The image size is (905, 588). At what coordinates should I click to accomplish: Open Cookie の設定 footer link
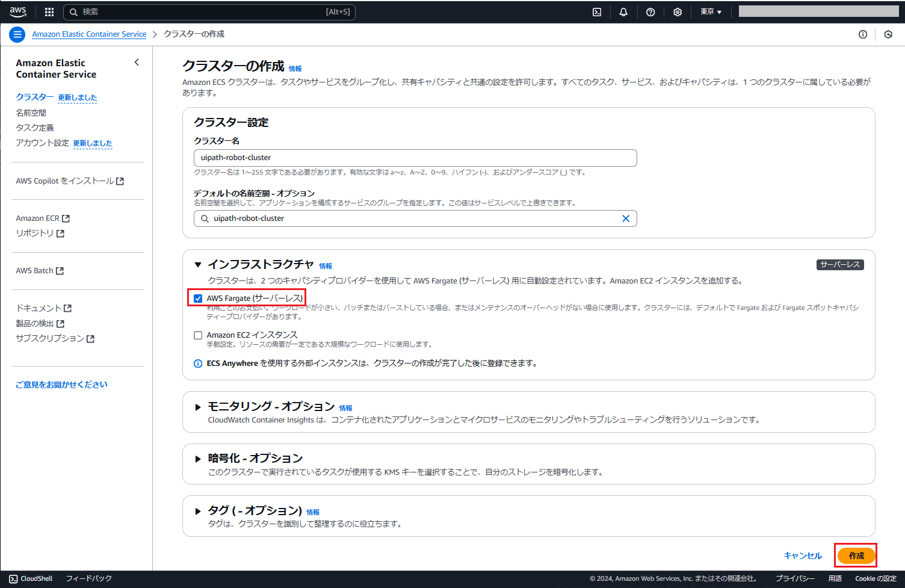[876, 578]
